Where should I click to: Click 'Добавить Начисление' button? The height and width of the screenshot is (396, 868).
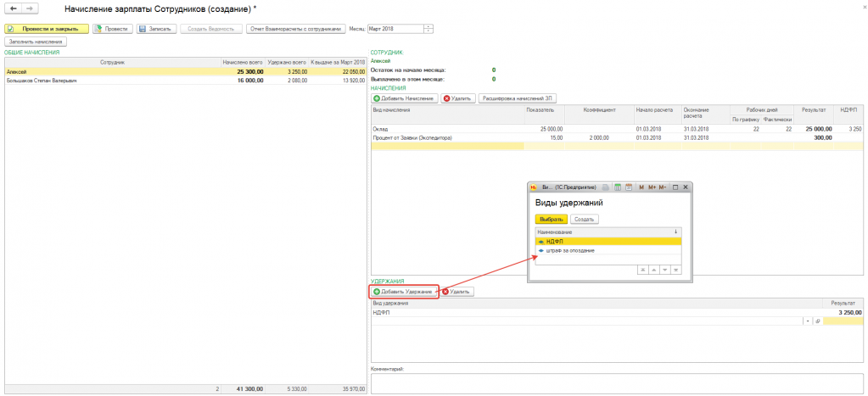pos(404,98)
